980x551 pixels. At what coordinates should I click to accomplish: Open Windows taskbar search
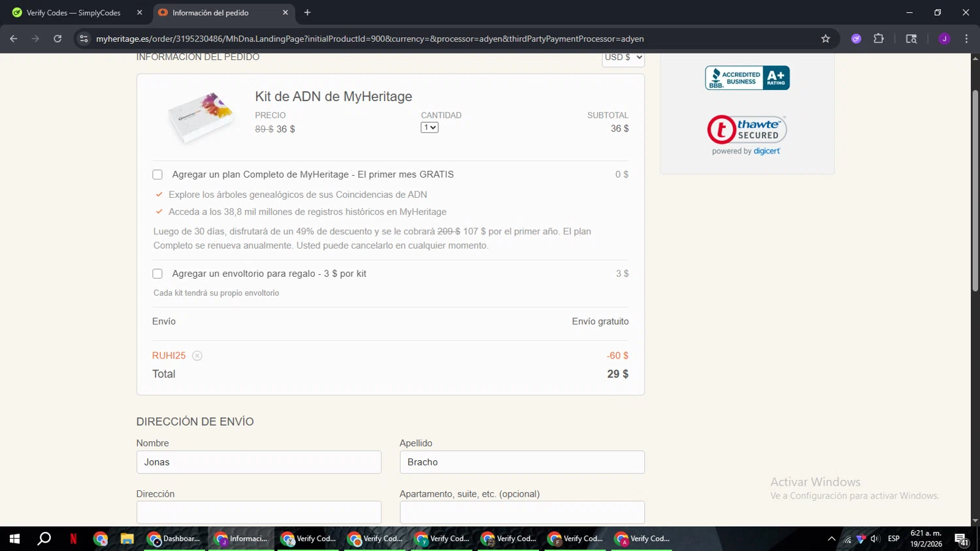coord(44,539)
